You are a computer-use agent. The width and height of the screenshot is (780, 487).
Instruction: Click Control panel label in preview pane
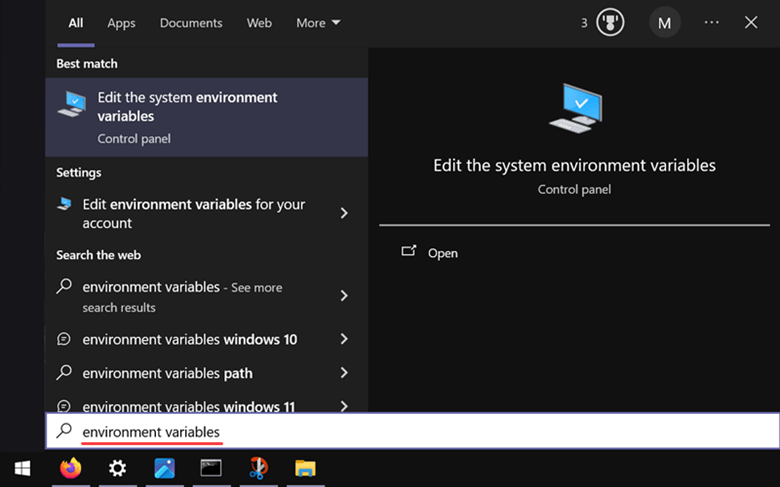pos(575,190)
